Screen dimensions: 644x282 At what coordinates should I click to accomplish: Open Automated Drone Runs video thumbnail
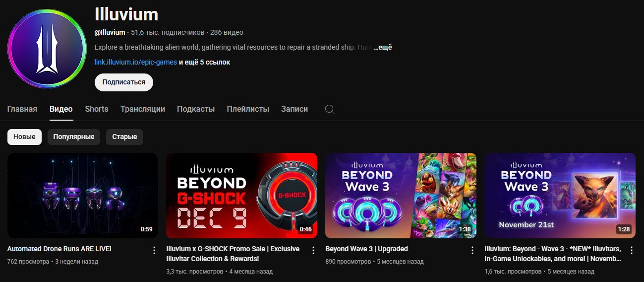[83, 196]
